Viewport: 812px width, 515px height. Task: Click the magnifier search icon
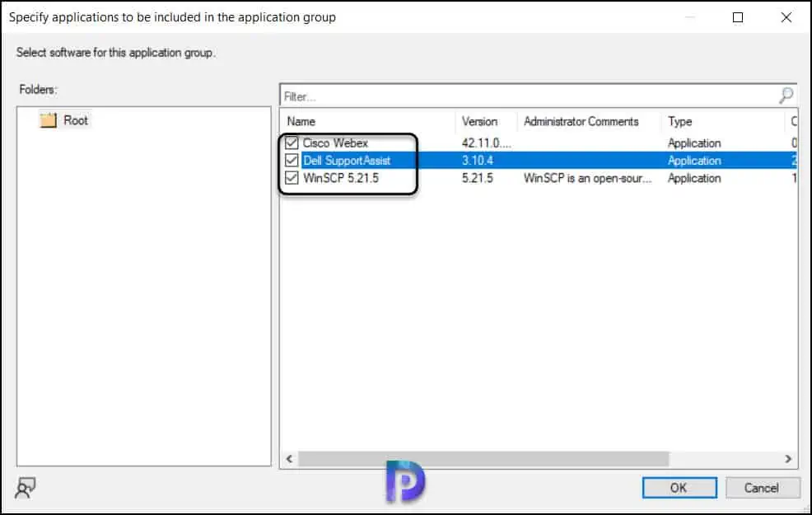pyautogui.click(x=786, y=96)
